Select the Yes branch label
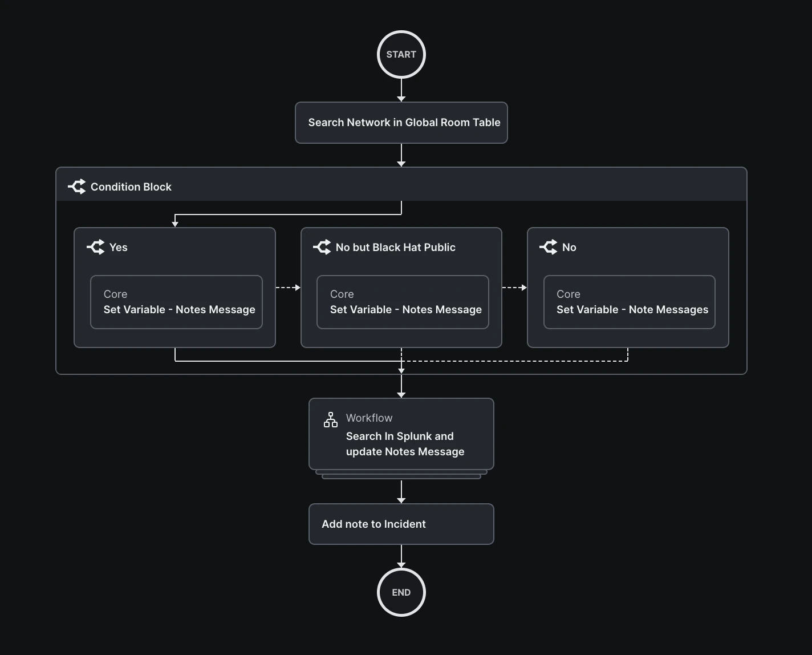This screenshot has height=655, width=812. 119,247
